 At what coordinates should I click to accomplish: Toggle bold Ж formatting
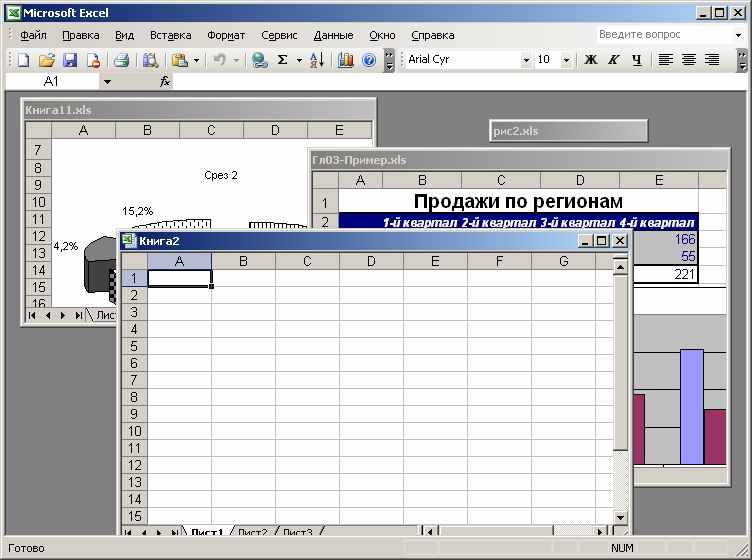point(591,60)
